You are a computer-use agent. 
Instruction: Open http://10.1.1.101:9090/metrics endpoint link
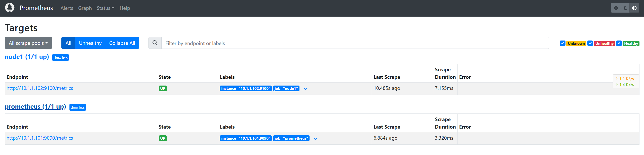pos(40,138)
